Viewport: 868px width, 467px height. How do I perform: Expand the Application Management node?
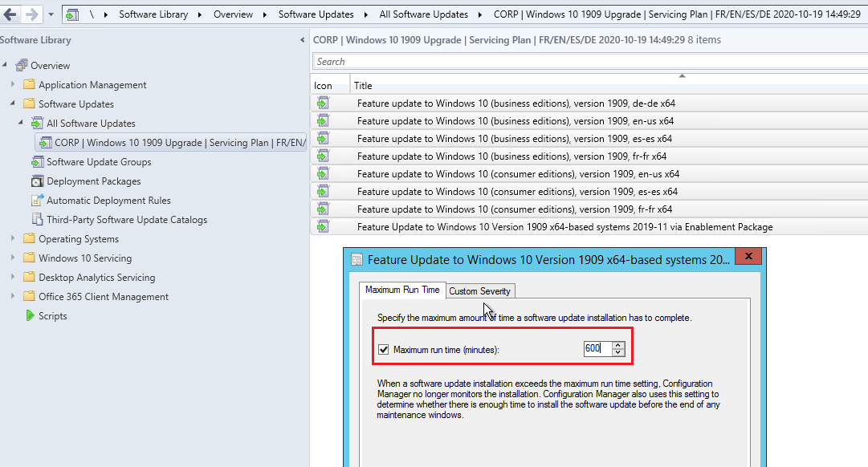click(13, 84)
